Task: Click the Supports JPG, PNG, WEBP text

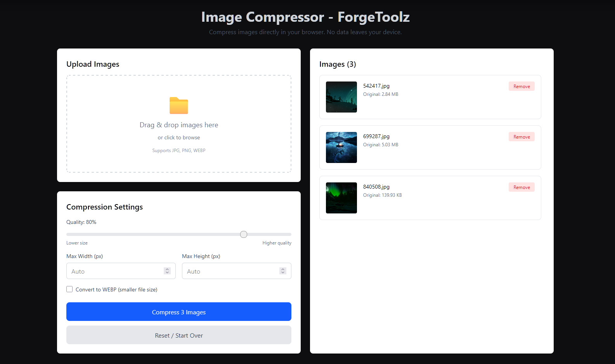Action: tap(179, 151)
